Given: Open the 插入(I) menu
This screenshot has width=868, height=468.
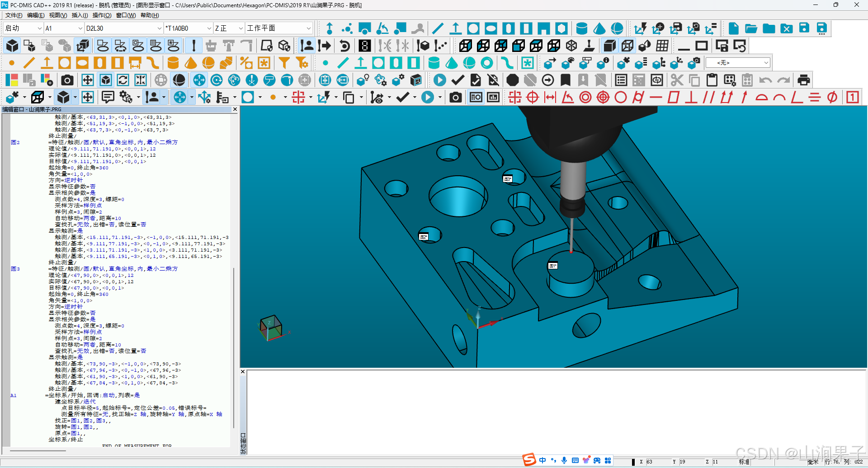Looking at the screenshot, I should [x=80, y=15].
